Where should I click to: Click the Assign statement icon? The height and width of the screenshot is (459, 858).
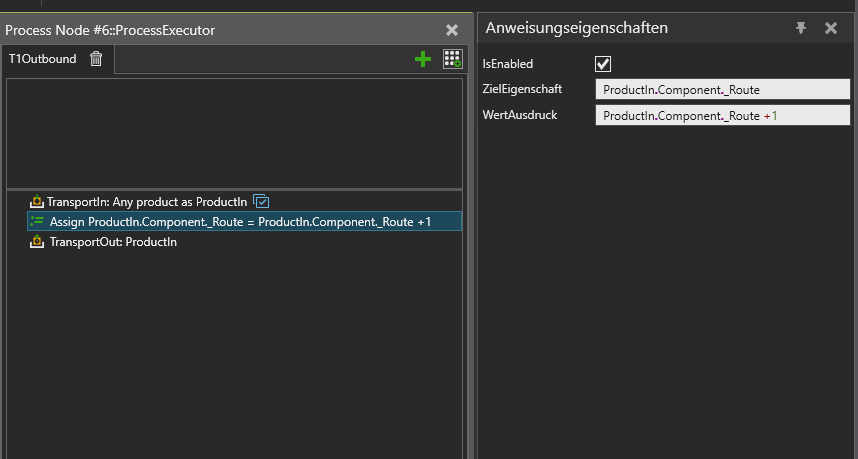click(x=37, y=222)
